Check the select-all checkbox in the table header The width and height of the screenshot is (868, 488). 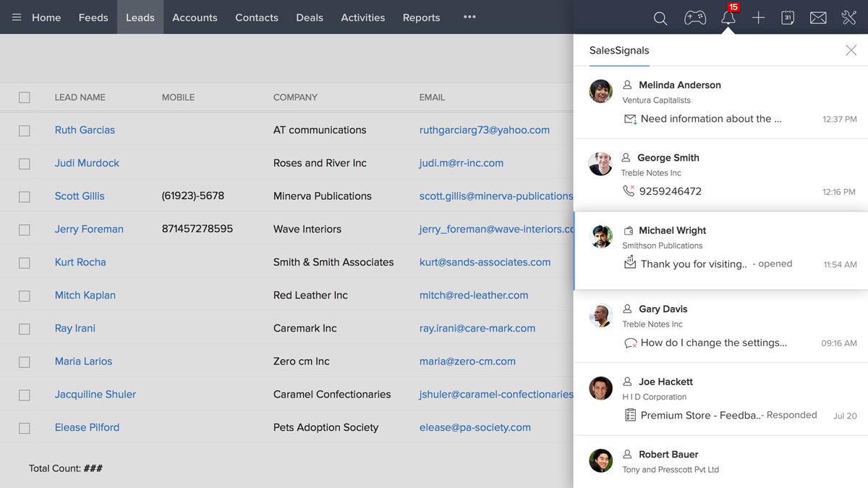click(x=24, y=97)
